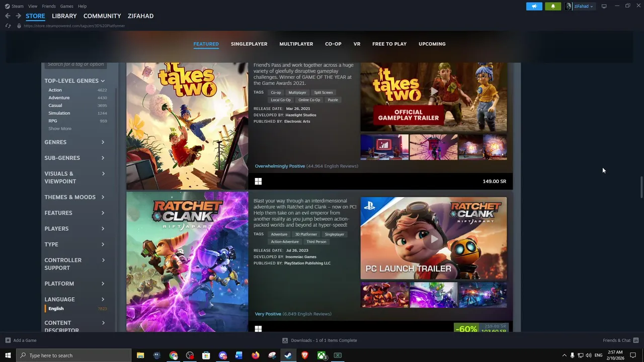Open the Friends menu

pos(49,6)
